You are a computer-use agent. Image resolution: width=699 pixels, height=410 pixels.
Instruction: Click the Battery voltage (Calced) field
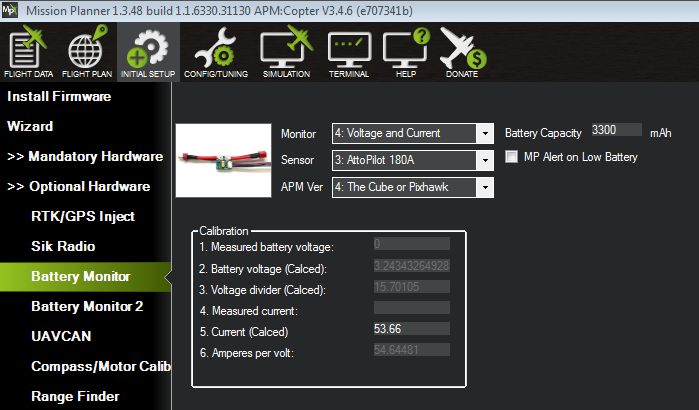(x=411, y=266)
